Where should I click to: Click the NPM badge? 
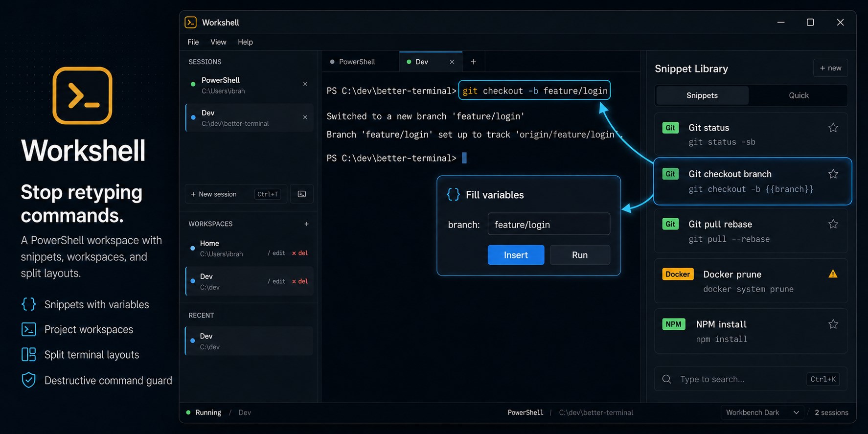674,324
